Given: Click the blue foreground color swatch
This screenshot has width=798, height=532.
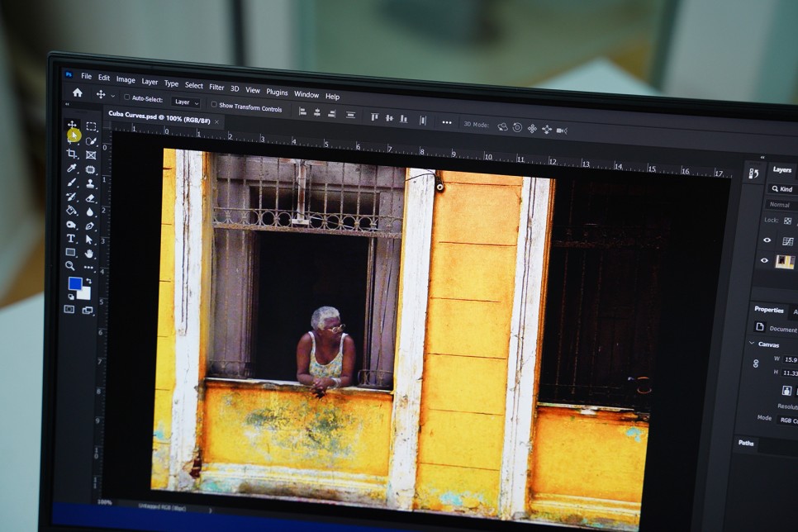Looking at the screenshot, I should click(x=75, y=283).
